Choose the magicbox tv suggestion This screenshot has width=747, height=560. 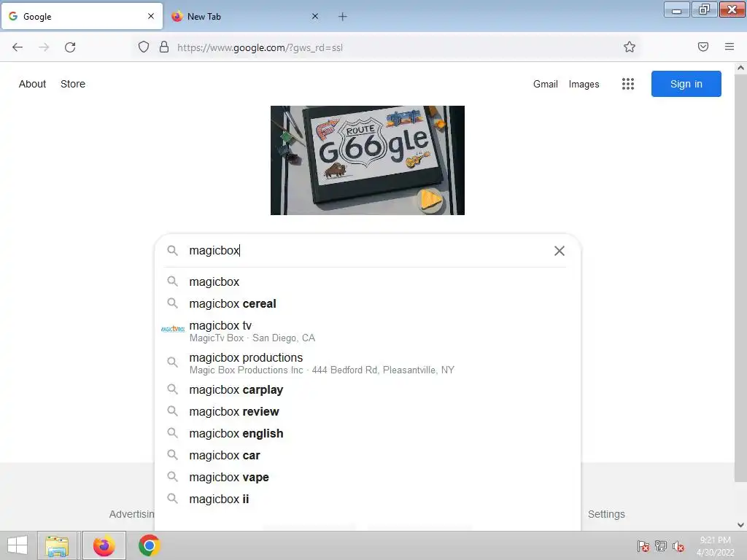click(368, 332)
